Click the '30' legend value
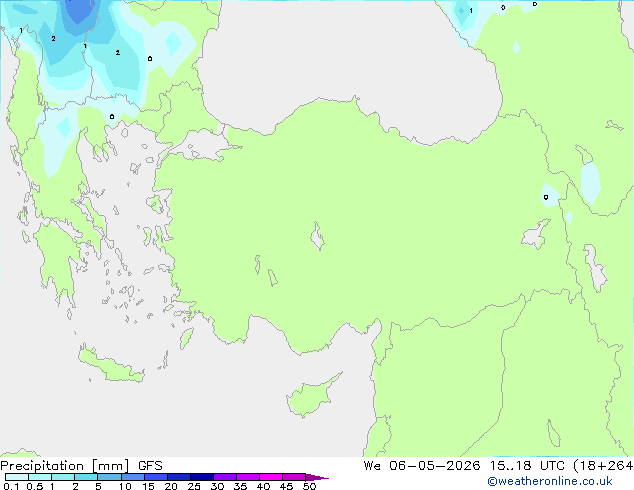This screenshot has width=634, height=490. (x=217, y=486)
